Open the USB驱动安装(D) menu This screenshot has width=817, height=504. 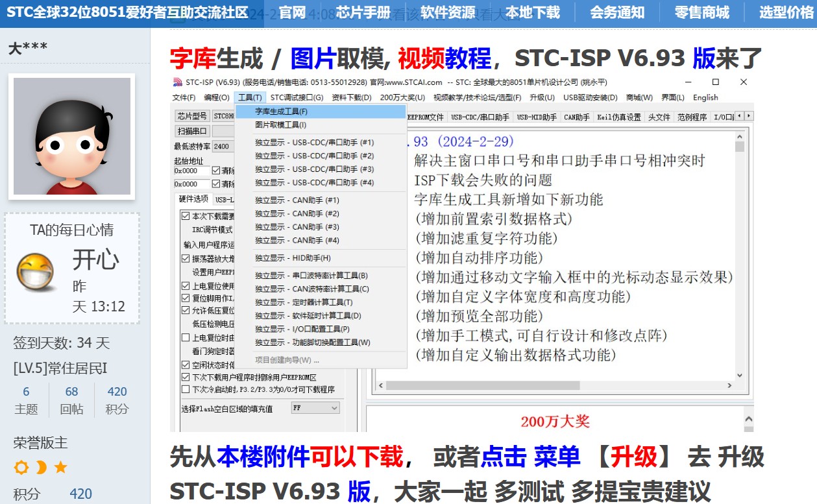pyautogui.click(x=590, y=97)
